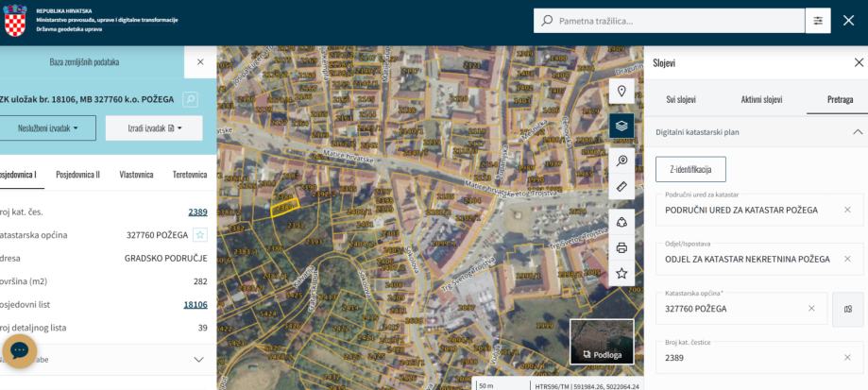Click the star favorites map tool
The width and height of the screenshot is (868, 390).
621,273
